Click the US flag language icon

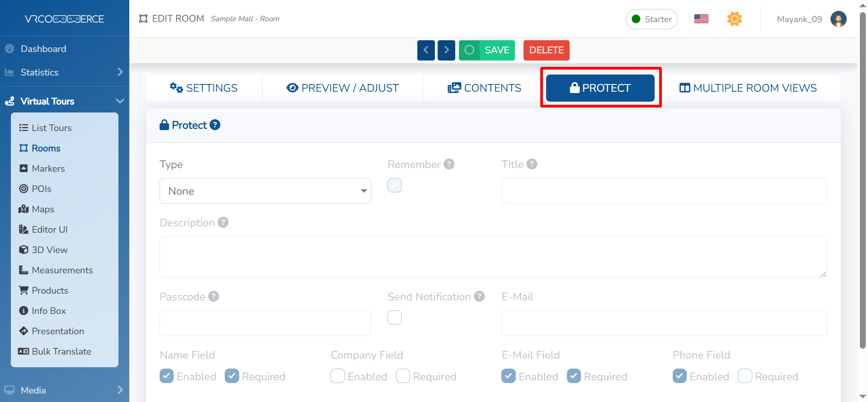pos(701,19)
